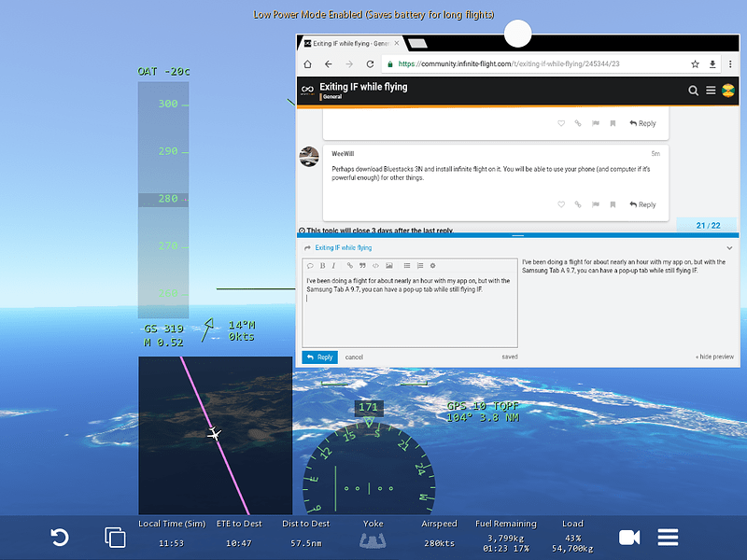Toggle bold formatting in composer
The image size is (747, 560).
click(x=322, y=266)
